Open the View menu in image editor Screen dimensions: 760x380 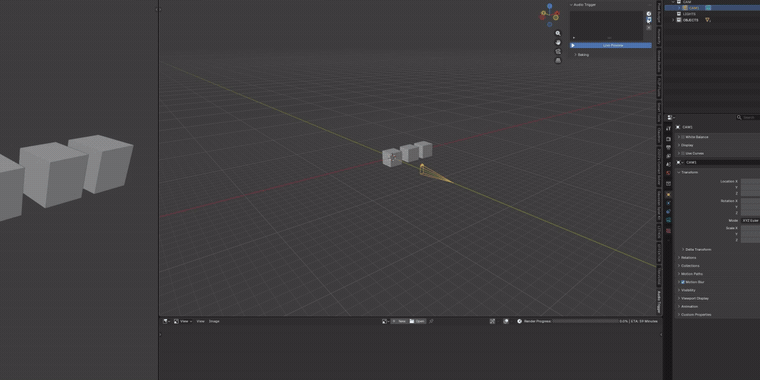(x=200, y=321)
